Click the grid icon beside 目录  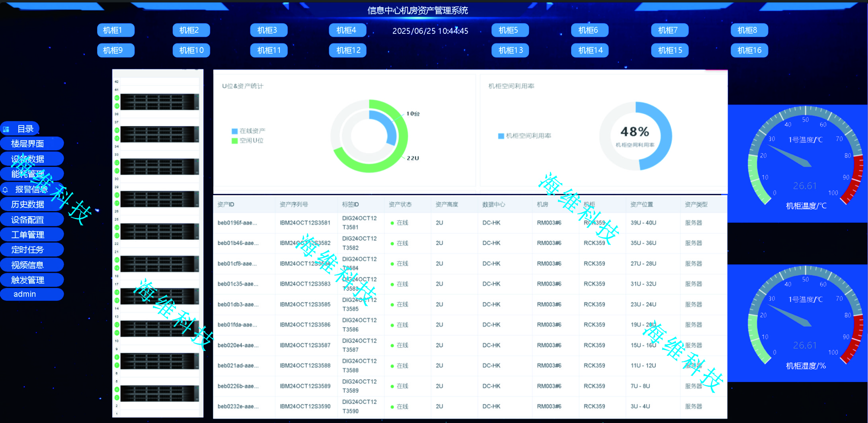pyautogui.click(x=6, y=129)
